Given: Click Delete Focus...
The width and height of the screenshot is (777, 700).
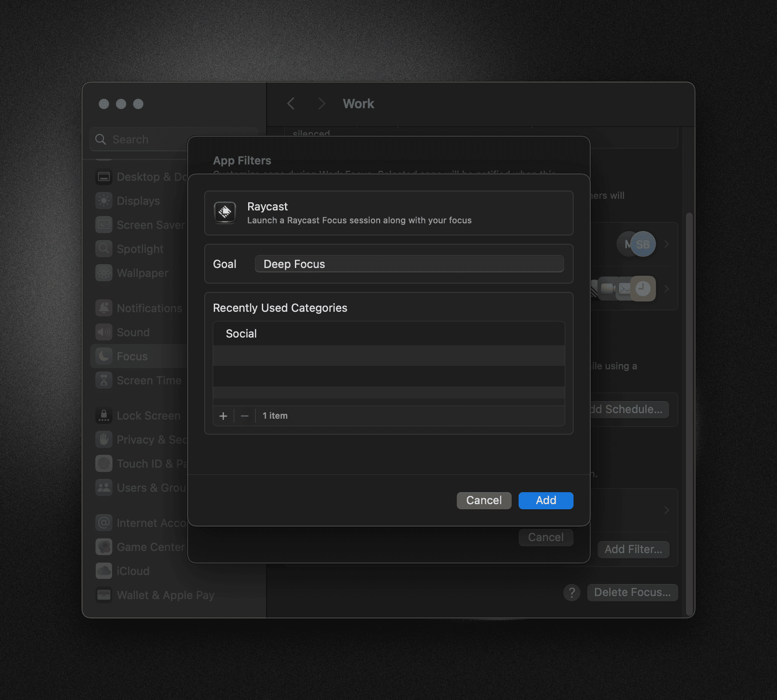Looking at the screenshot, I should click(632, 592).
